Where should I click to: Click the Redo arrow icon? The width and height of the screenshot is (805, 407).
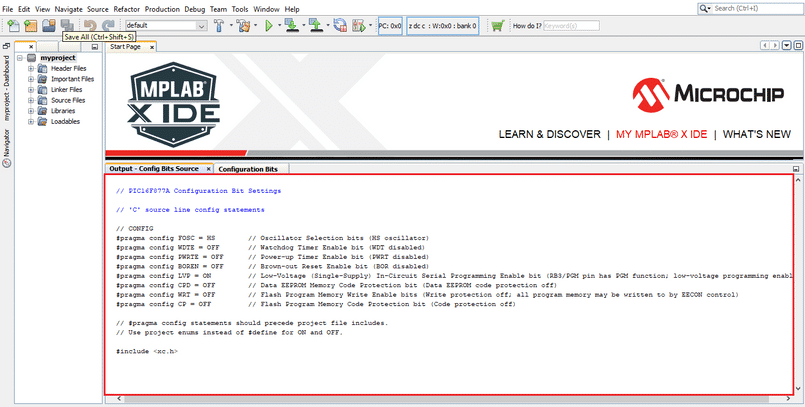[x=108, y=25]
